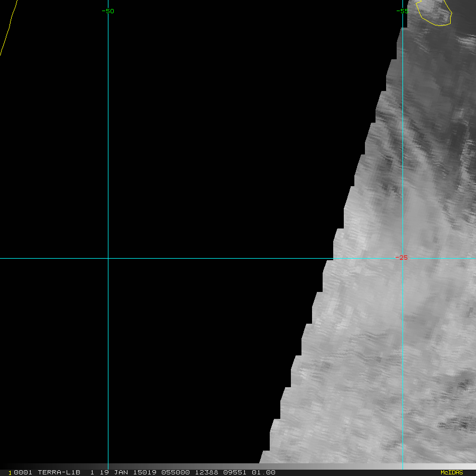The image size is (476, 476).
Task: Click the 0001 frame number
Action: click(x=23, y=472)
